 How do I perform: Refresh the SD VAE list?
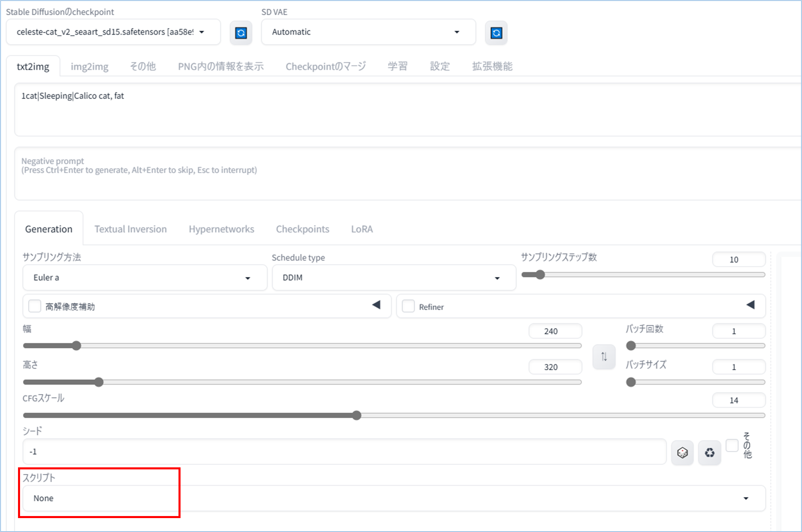496,33
